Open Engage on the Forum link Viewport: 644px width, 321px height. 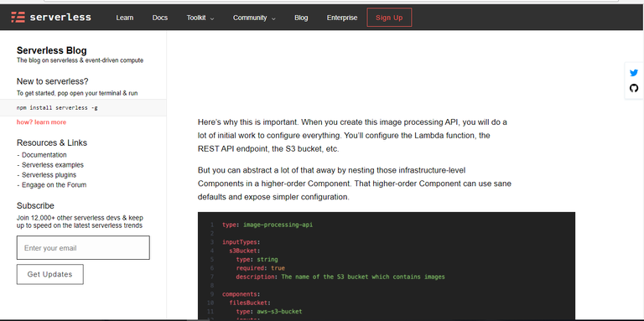(55, 184)
